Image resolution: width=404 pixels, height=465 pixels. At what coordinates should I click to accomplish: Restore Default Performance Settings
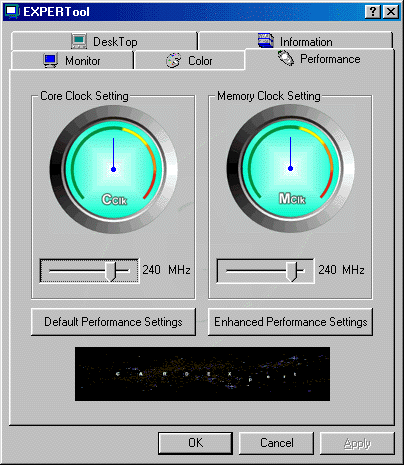tap(113, 322)
